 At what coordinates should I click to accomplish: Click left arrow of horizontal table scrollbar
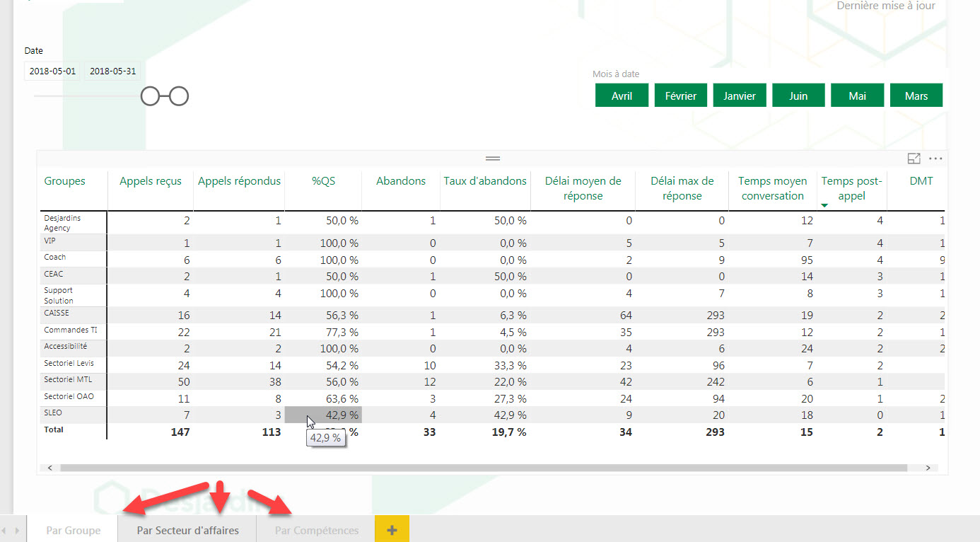point(50,468)
